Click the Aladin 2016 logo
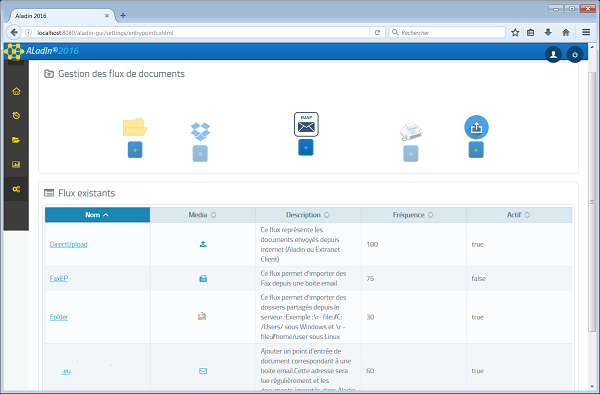Viewport: 600px width, 394px height. (x=41, y=51)
